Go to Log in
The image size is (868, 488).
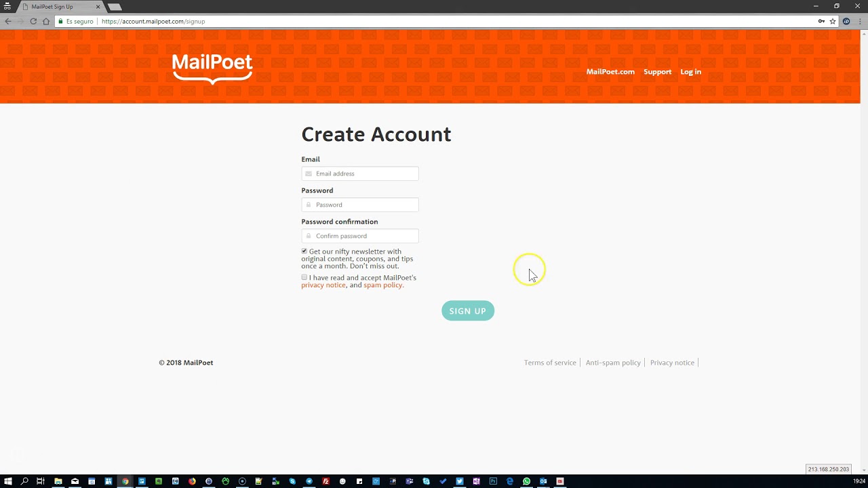pyautogui.click(x=690, y=72)
